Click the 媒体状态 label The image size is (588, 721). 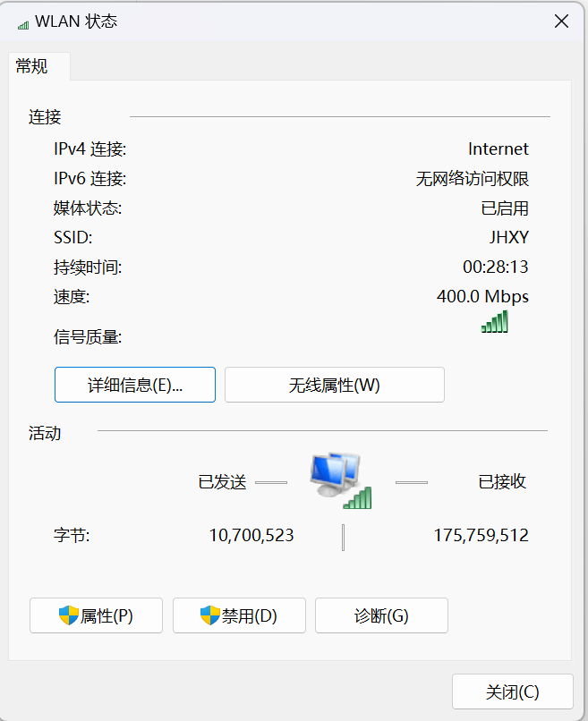point(88,208)
